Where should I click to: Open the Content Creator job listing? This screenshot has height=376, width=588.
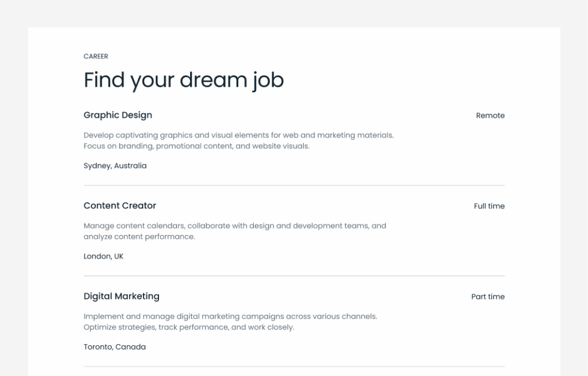coord(119,206)
